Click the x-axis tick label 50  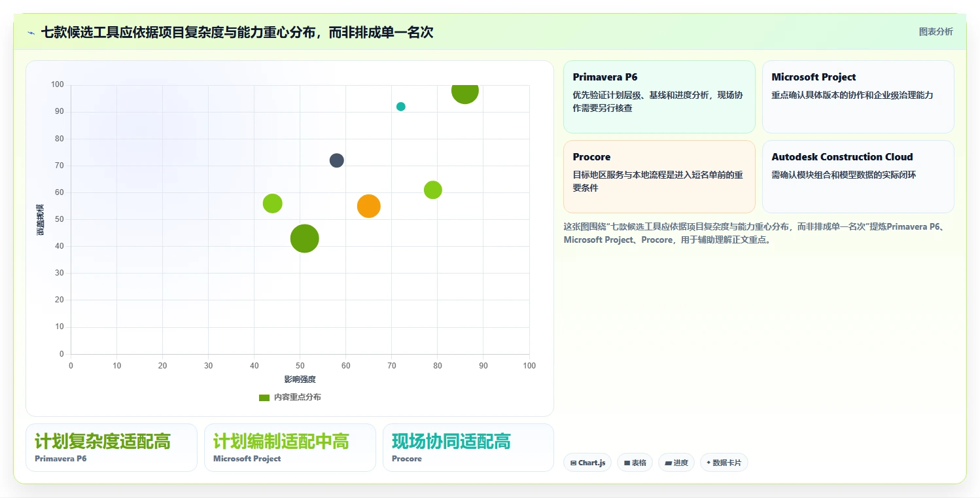tap(300, 366)
